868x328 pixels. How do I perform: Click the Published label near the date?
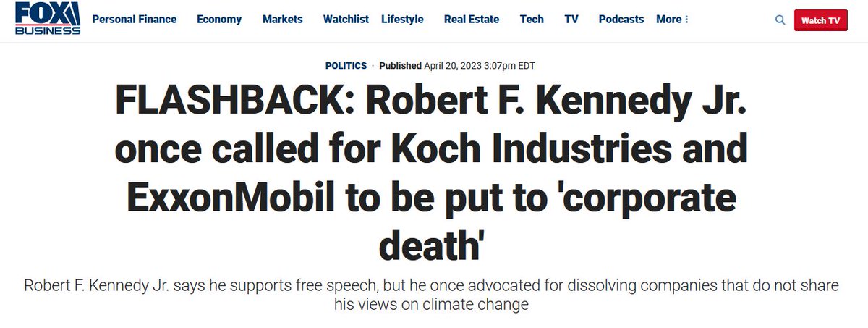coord(400,65)
